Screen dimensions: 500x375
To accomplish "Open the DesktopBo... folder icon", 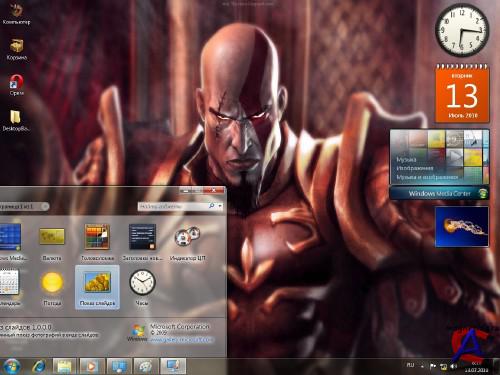I will coord(16,121).
